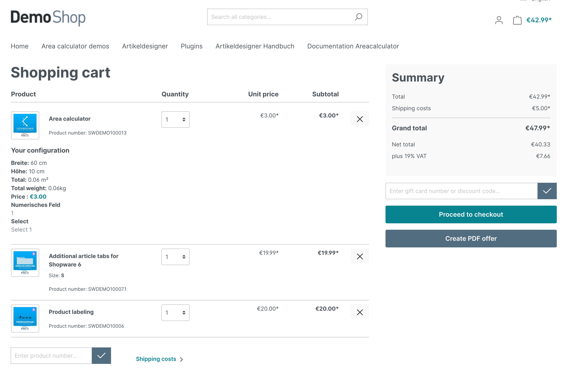Screen dimensions: 565x392
Task: Click the plus 19% VAT row label
Action: pos(409,156)
